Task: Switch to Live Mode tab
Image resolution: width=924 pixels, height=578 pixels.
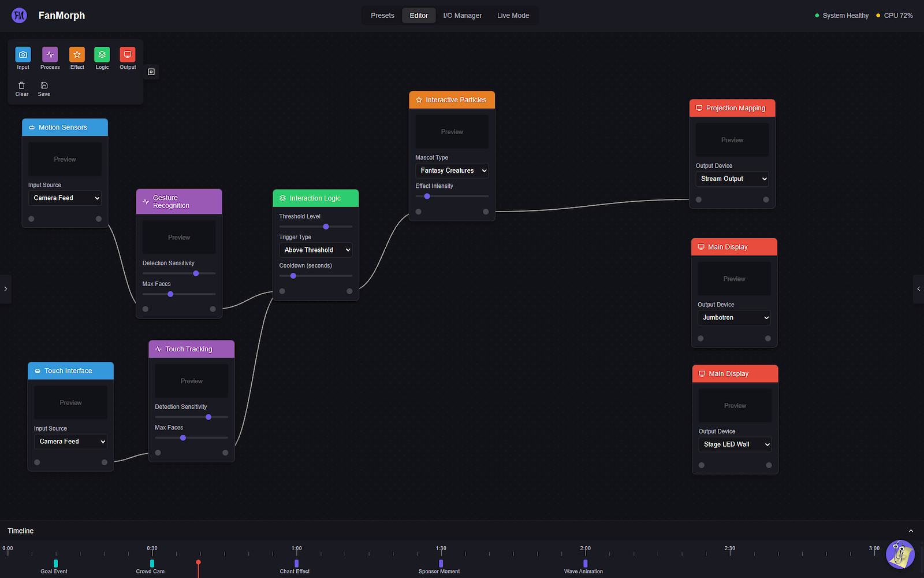Action: 513,16
